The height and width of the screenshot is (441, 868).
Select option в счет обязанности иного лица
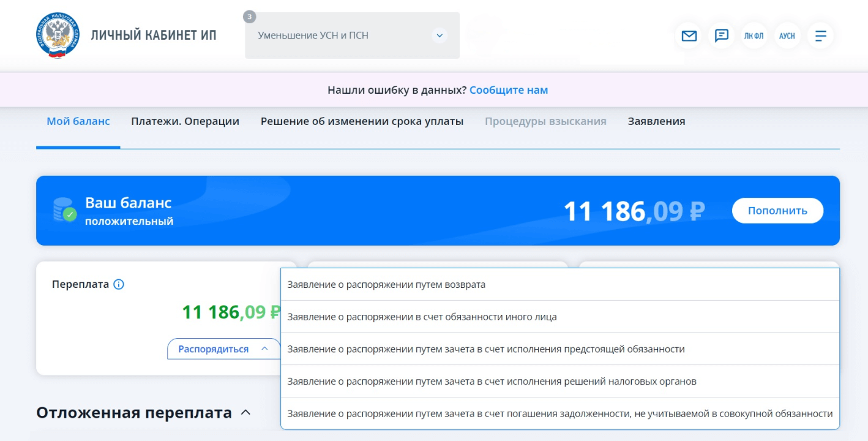pyautogui.click(x=422, y=317)
